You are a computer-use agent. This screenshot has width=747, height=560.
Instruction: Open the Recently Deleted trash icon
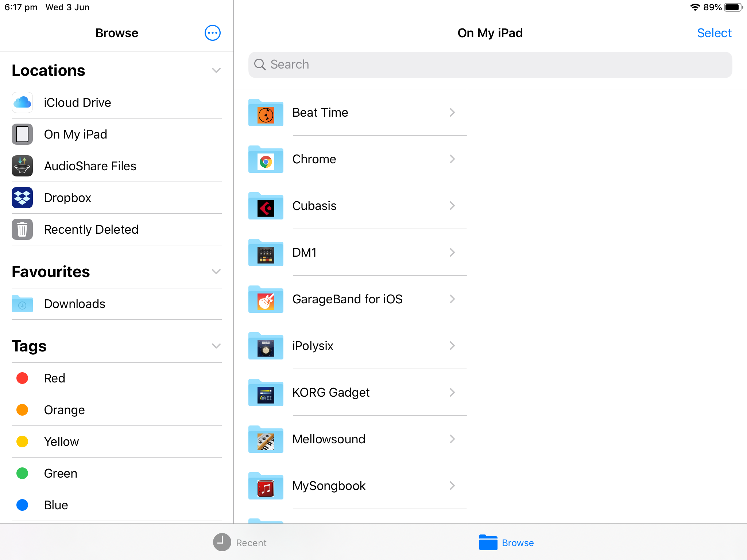pyautogui.click(x=22, y=229)
